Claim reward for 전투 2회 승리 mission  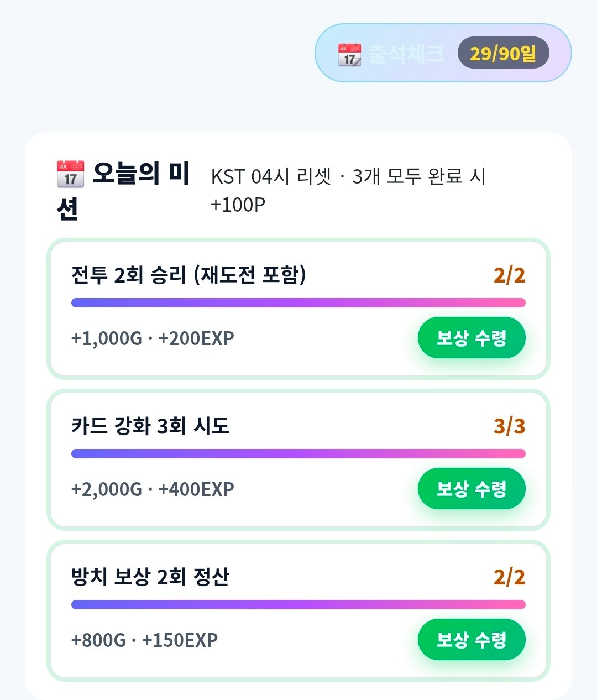point(472,337)
